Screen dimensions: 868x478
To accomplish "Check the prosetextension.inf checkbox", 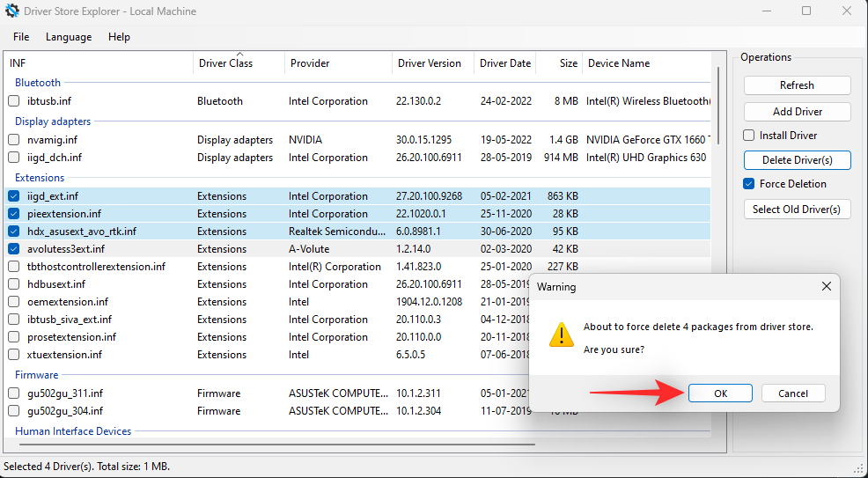I will pyautogui.click(x=14, y=337).
